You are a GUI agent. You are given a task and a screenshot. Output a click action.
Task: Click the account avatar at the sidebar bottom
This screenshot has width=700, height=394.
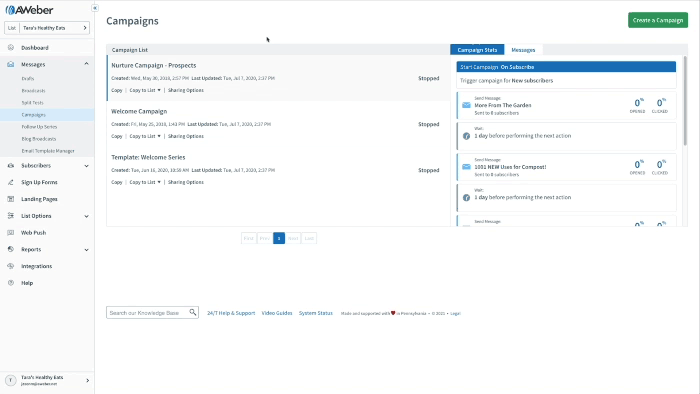[11, 380]
